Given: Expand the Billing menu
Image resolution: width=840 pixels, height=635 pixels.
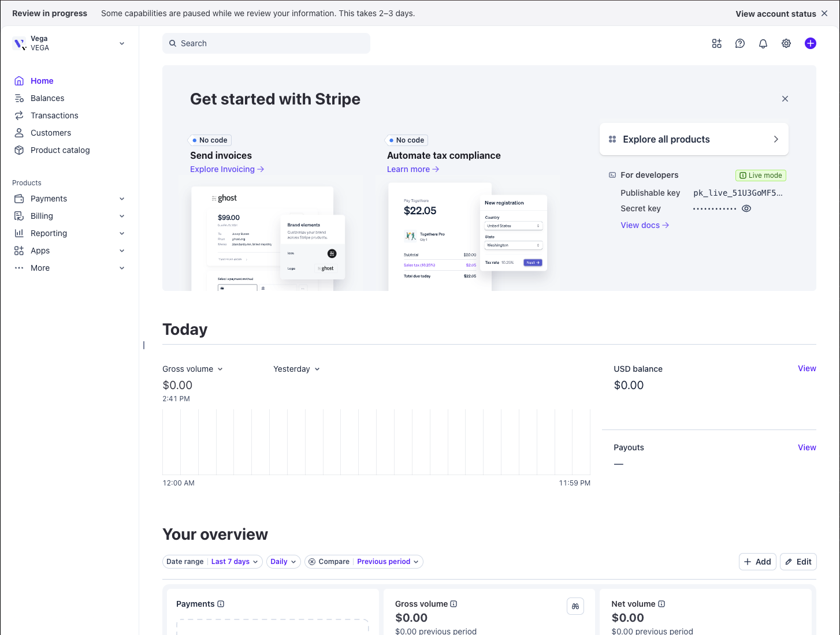Looking at the screenshot, I should coord(122,216).
